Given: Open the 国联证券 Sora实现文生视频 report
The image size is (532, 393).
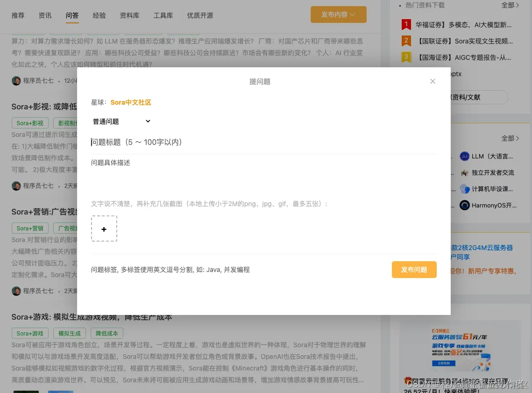Looking at the screenshot, I should pyautogui.click(x=464, y=41).
